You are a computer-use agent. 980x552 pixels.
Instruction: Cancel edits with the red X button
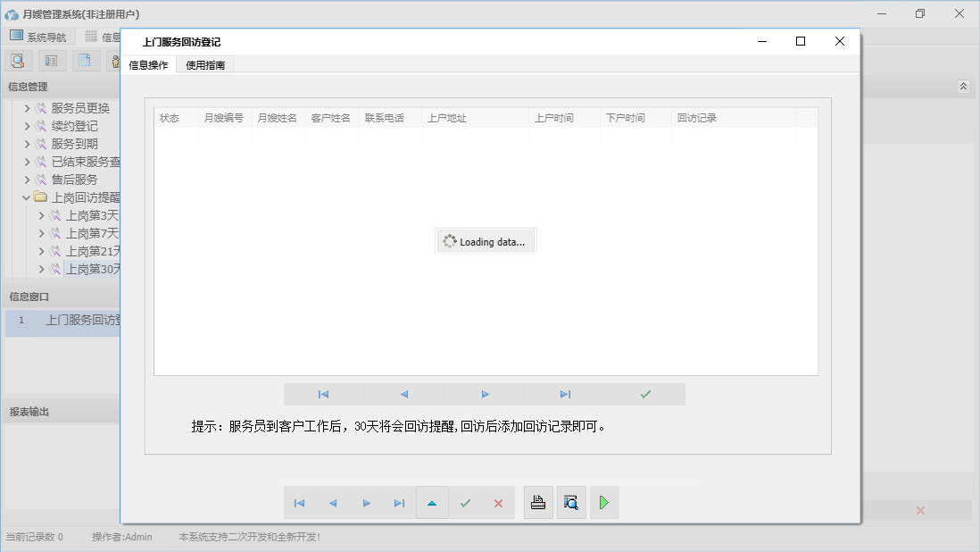(x=498, y=502)
